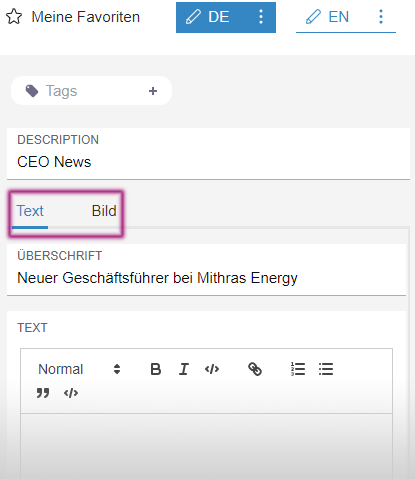Click the tag label icon

tap(32, 91)
